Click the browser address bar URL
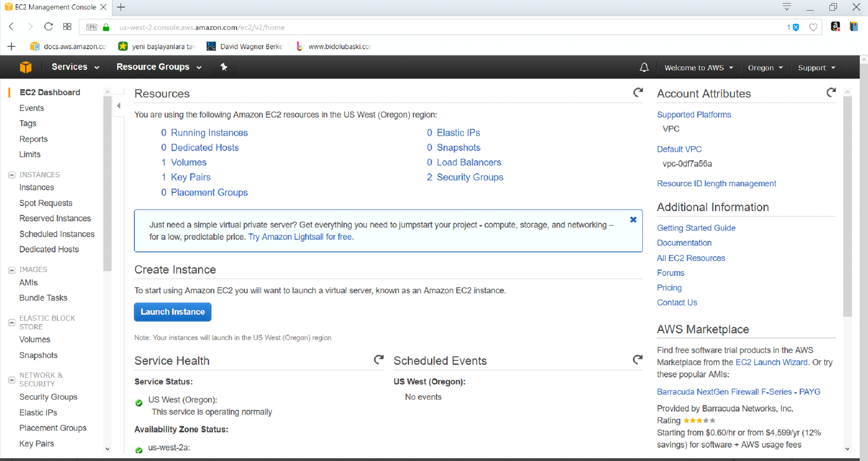868x461 pixels. click(x=202, y=27)
